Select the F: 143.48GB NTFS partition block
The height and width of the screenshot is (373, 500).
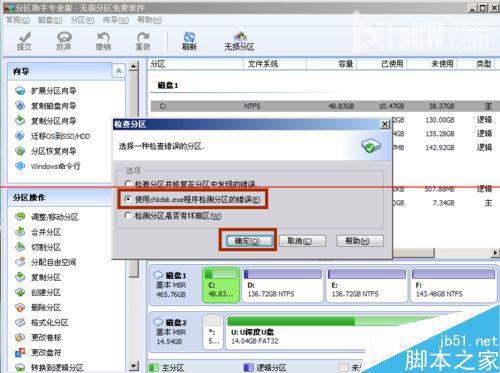[x=453, y=285]
